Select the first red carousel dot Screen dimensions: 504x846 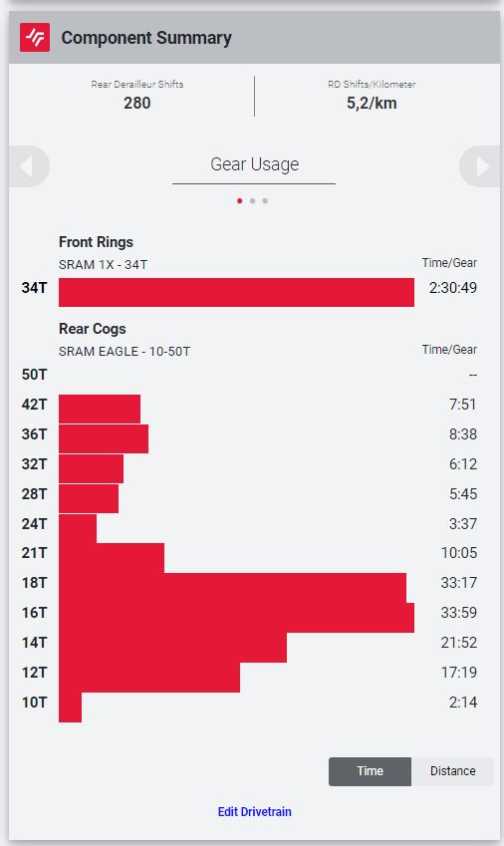(x=240, y=200)
